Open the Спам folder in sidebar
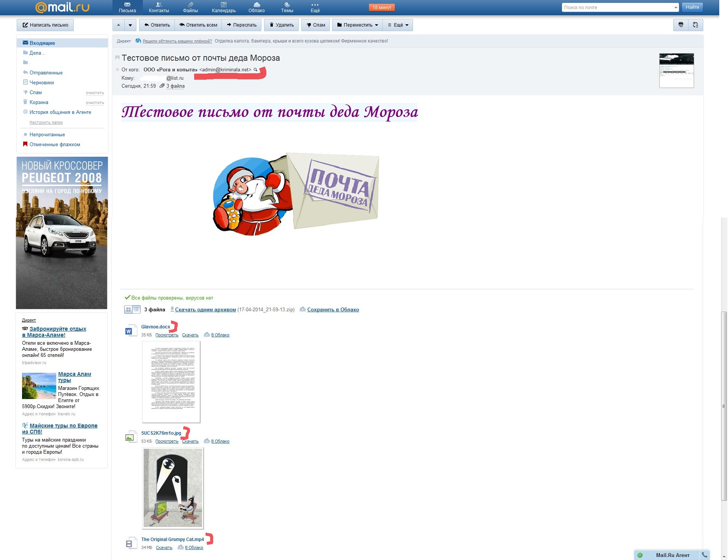Viewport: 728px width, 560px height. tap(35, 92)
